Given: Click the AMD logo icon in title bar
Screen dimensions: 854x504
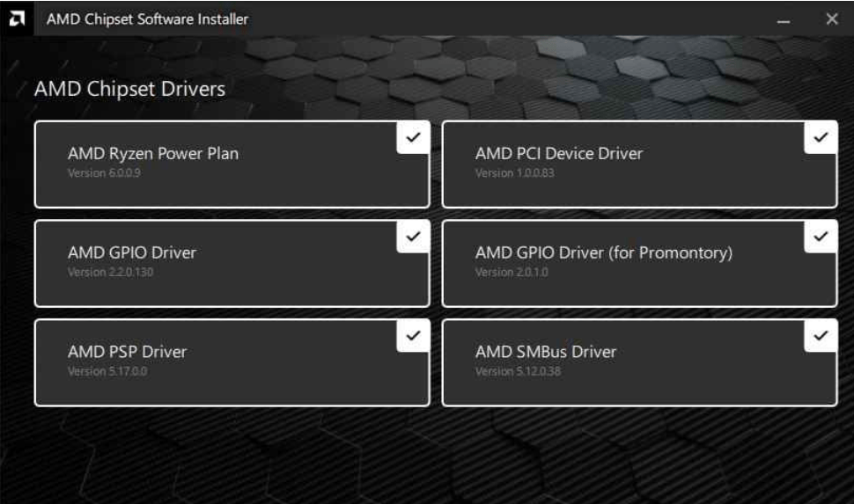Looking at the screenshot, I should (17, 19).
